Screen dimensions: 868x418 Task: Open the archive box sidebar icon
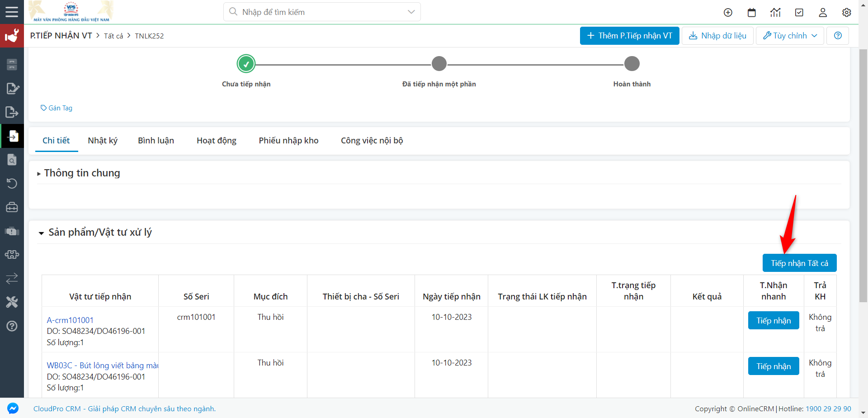coord(12,65)
